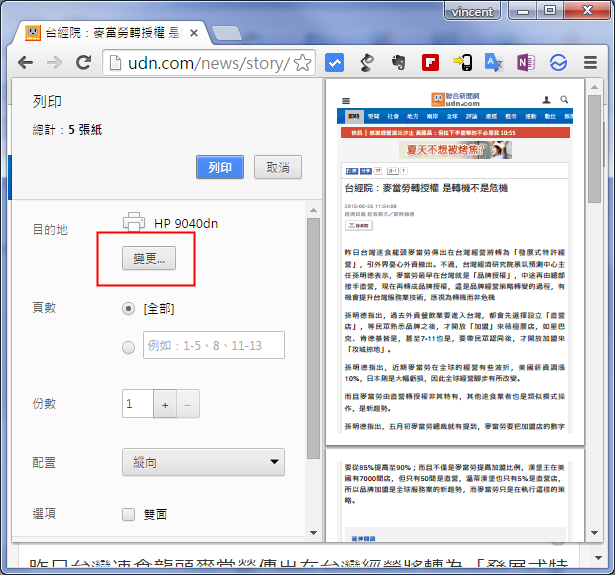Click the user icon in preview header
Image resolution: width=615 pixels, height=575 pixels.
546,100
